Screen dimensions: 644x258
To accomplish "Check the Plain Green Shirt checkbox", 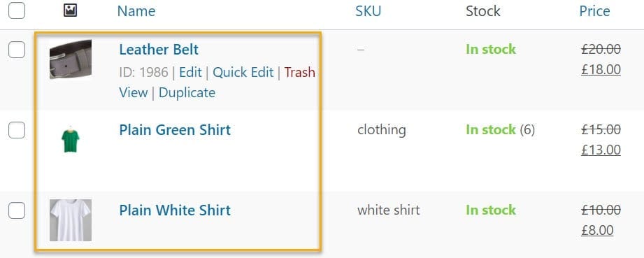I will (x=17, y=130).
